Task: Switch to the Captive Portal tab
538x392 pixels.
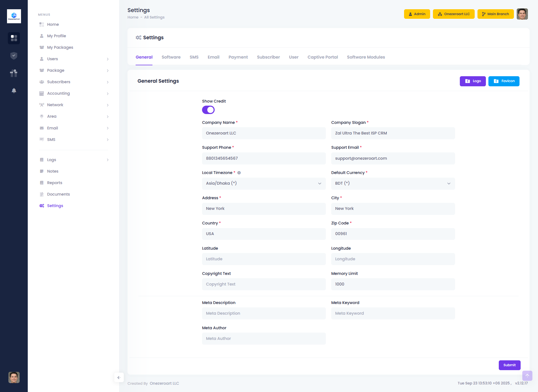Action: pyautogui.click(x=323, y=57)
